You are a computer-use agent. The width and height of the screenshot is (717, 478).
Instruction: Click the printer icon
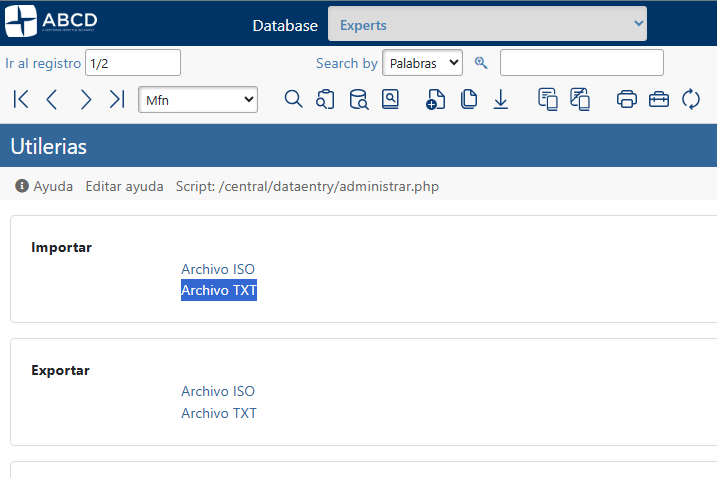tap(627, 99)
